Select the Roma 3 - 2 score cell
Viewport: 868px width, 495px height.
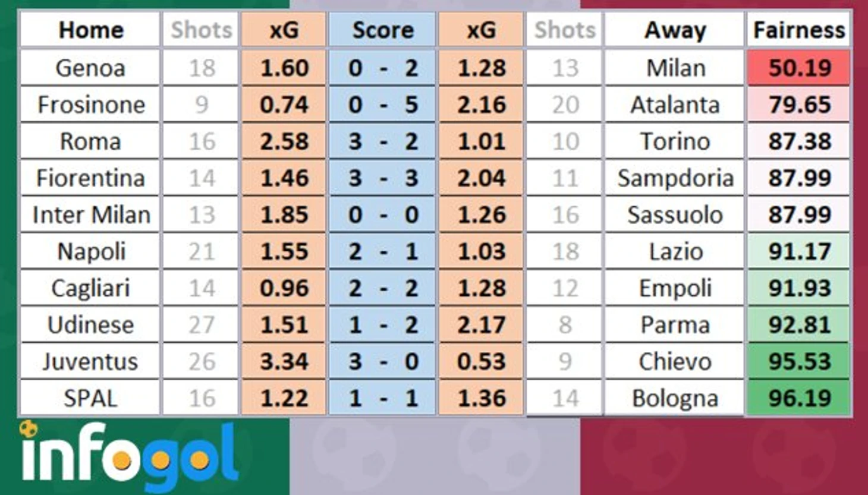382,141
